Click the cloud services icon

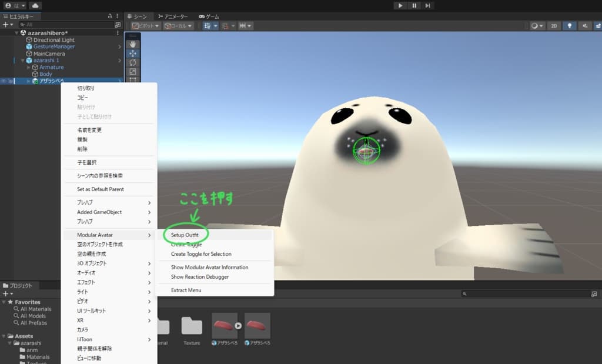click(35, 5)
